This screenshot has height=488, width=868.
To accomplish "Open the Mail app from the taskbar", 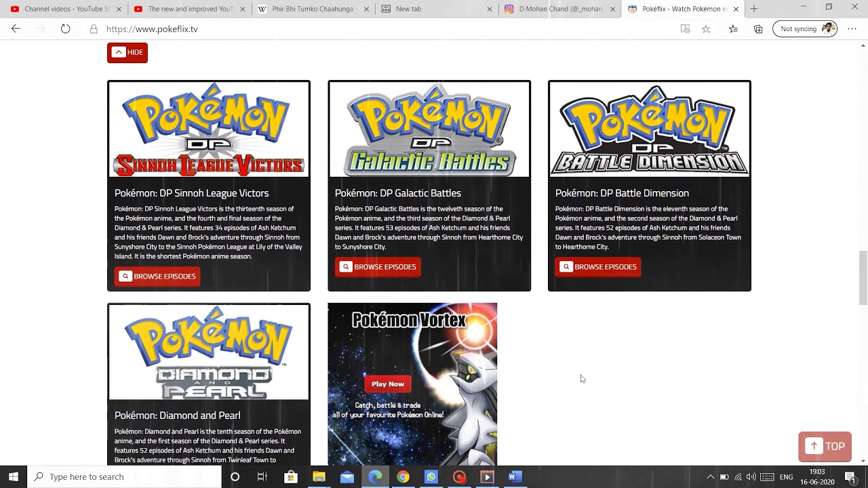I will tap(347, 476).
